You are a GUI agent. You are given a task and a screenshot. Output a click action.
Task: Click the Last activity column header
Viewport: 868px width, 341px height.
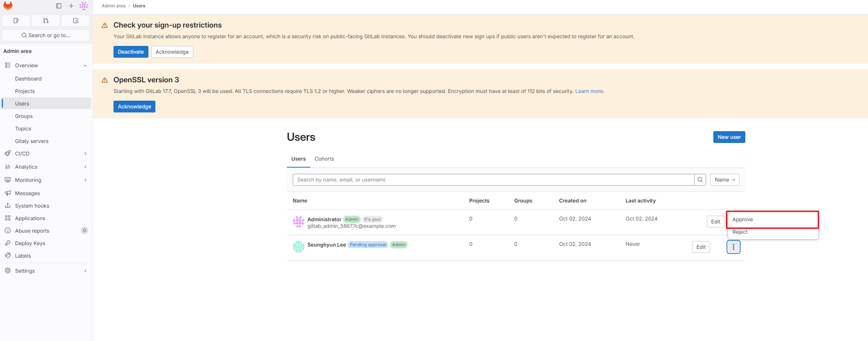click(641, 201)
